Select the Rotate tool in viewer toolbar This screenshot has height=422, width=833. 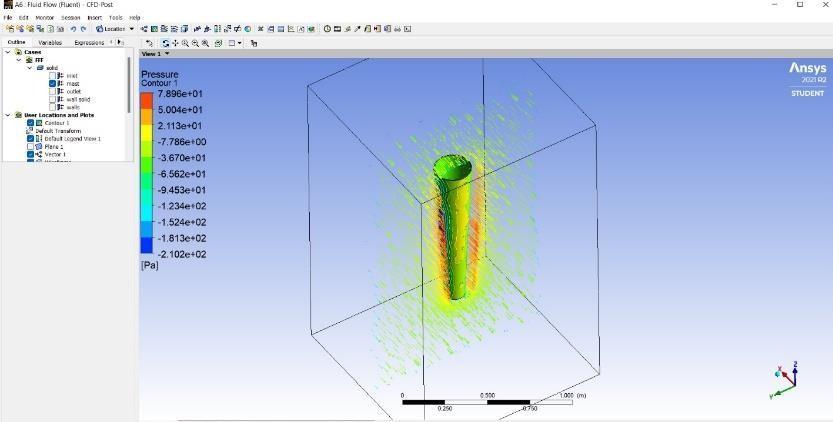[x=166, y=43]
